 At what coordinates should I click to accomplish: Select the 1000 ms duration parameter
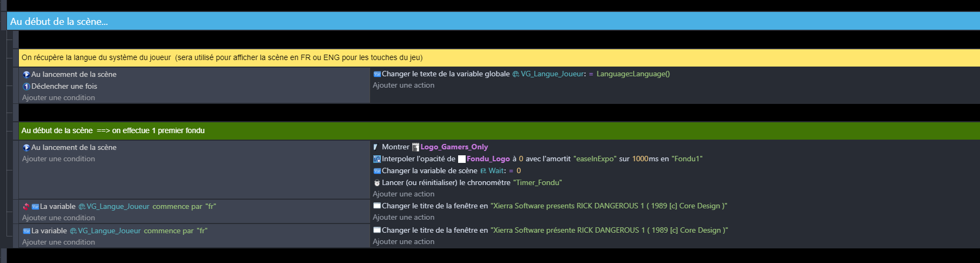coord(640,159)
